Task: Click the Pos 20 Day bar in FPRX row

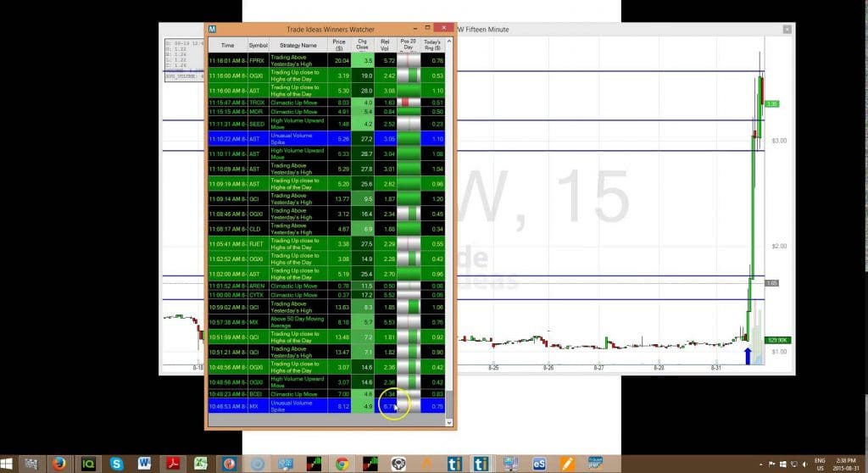Action: pyautogui.click(x=409, y=60)
